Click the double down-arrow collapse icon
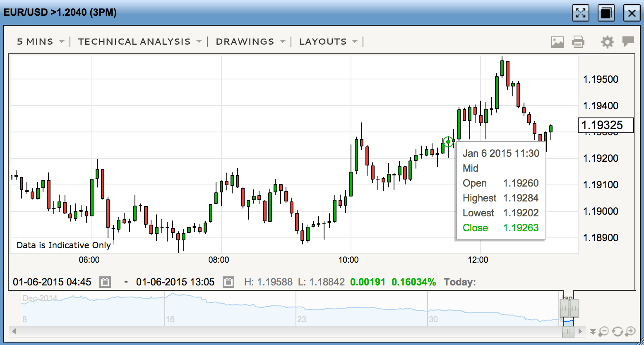 [x=593, y=332]
